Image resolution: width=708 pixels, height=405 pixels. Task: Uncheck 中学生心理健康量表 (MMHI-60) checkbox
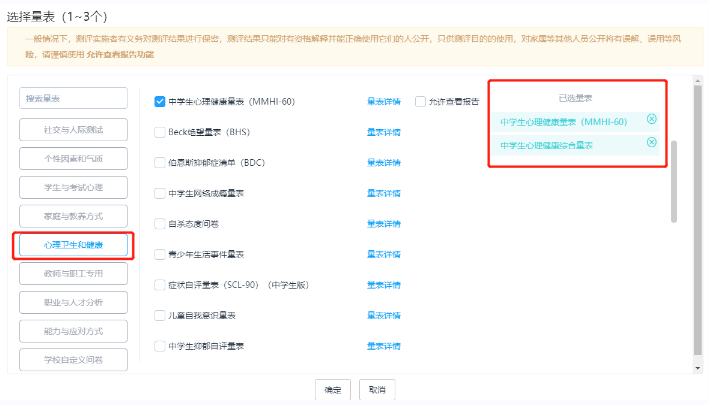pyautogui.click(x=160, y=101)
